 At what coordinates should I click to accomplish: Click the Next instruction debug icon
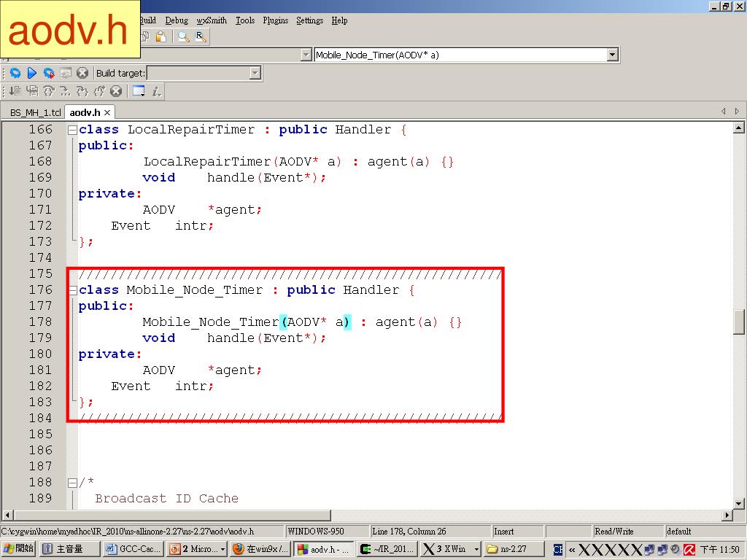click(99, 91)
